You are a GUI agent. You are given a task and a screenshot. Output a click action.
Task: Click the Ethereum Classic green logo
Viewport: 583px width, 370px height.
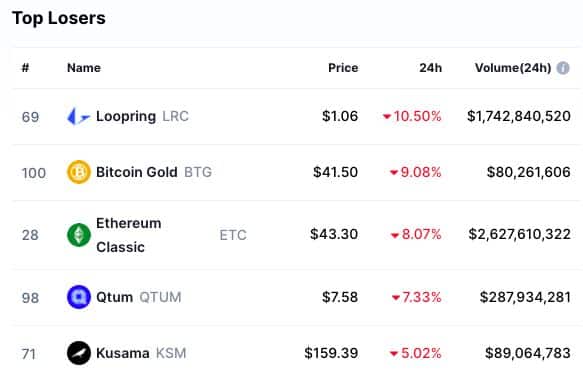pyautogui.click(x=78, y=235)
